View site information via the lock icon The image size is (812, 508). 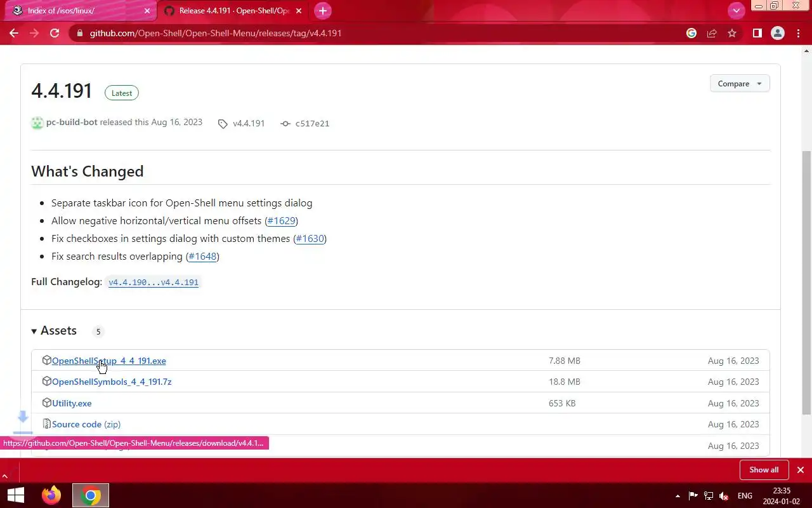[x=79, y=33]
